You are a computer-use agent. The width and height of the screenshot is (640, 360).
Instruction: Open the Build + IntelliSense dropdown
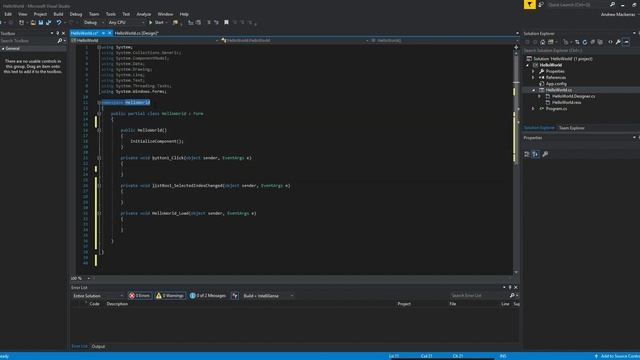click(x=268, y=296)
